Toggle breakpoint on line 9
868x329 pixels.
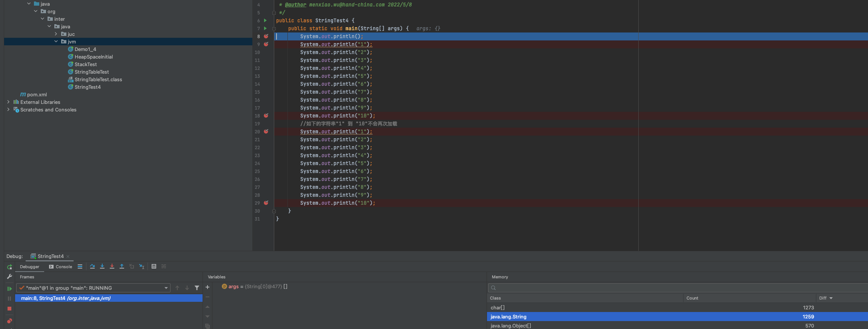pyautogui.click(x=266, y=44)
